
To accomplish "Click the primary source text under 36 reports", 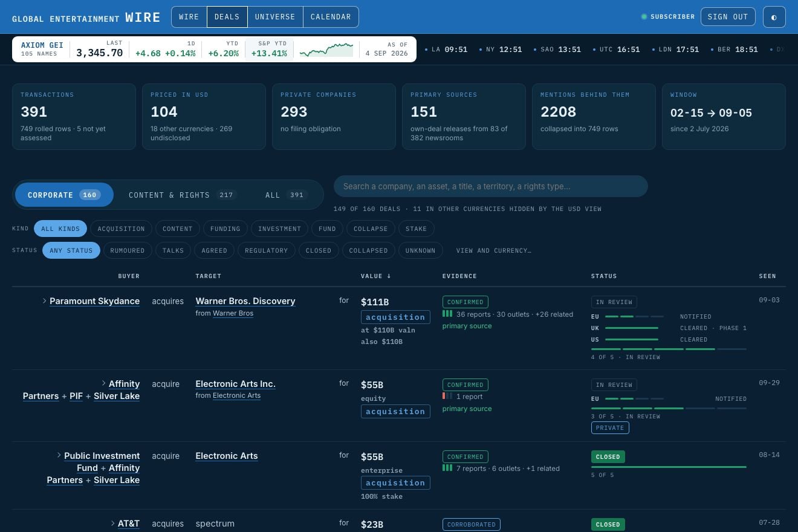I will (467, 326).
